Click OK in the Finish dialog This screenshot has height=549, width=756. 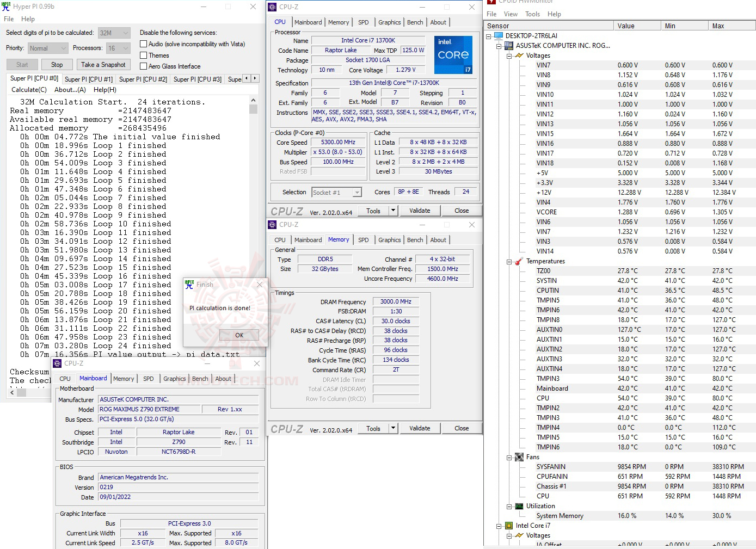click(x=239, y=335)
